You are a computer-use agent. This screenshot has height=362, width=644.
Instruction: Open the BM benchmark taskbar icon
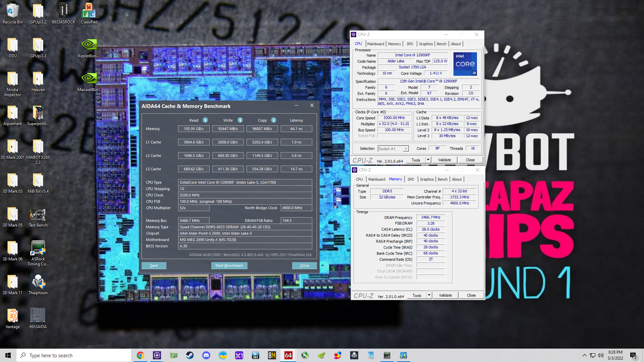click(x=272, y=355)
